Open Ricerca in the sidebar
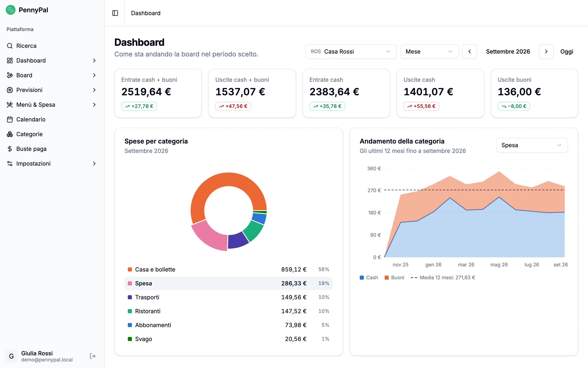The height and width of the screenshot is (368, 588). [52, 46]
